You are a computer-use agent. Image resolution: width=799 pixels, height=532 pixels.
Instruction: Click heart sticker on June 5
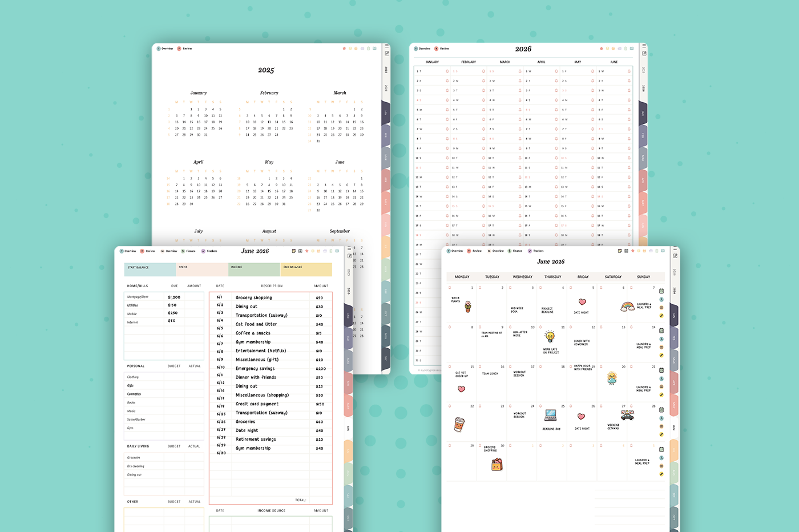(582, 302)
